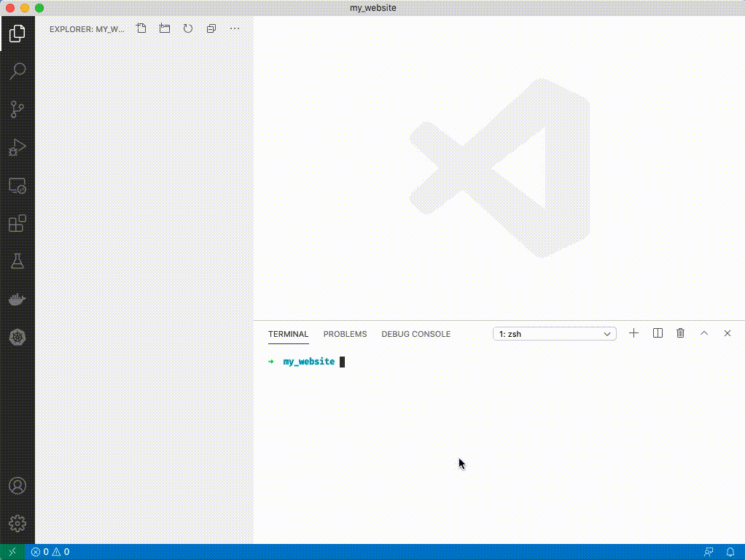Open the DEBUG CONSOLE tab

(416, 334)
